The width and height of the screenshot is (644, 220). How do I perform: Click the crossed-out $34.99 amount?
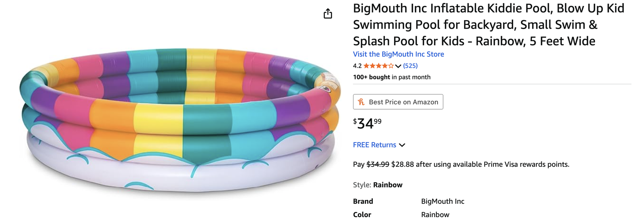pyautogui.click(x=378, y=164)
